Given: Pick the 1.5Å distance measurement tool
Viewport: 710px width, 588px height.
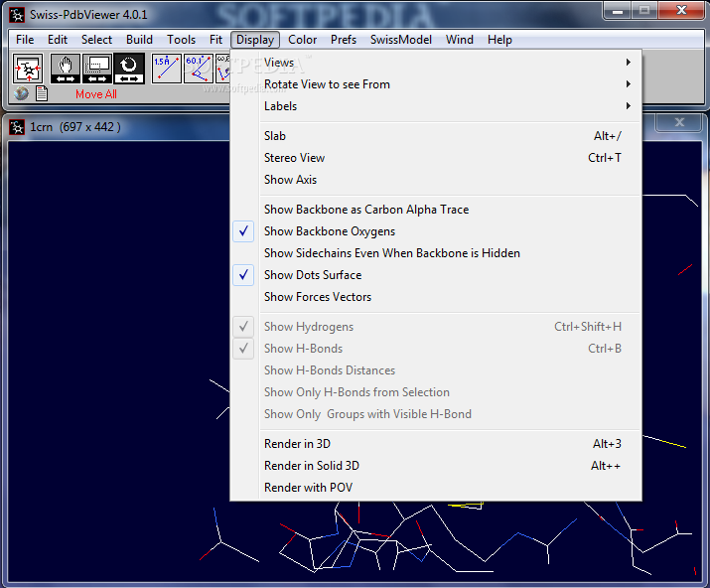Looking at the screenshot, I should click(167, 69).
